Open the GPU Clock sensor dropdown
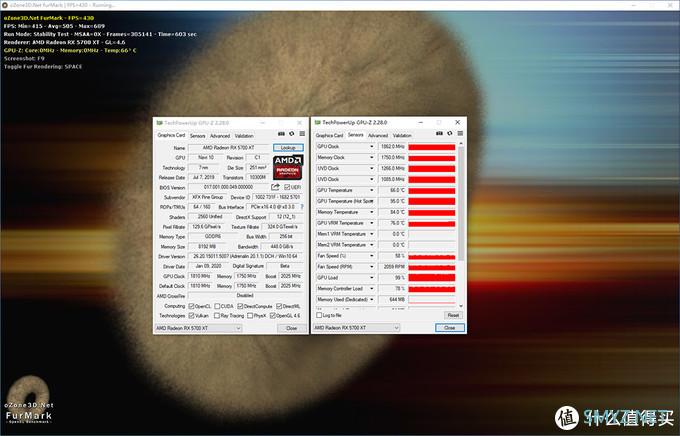Screen dimensions: 680x436 pos(372,147)
